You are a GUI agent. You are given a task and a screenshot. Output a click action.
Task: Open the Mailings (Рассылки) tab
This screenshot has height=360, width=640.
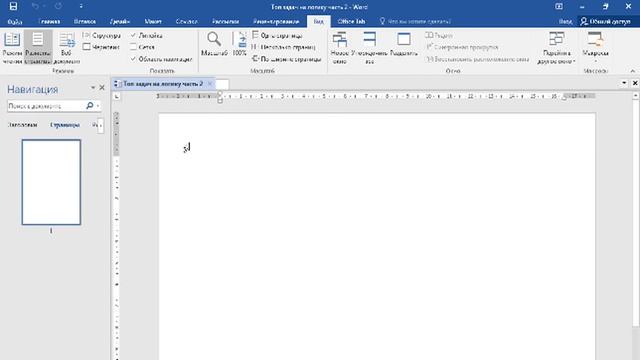click(x=225, y=21)
